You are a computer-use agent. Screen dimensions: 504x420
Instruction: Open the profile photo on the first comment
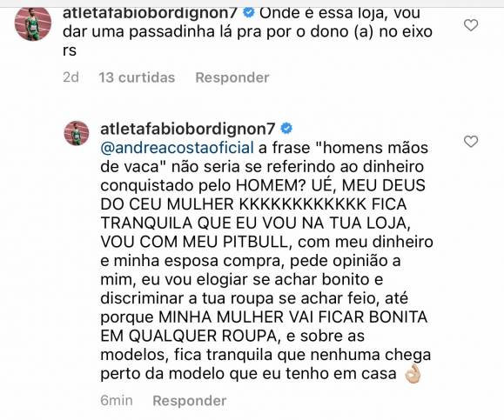pos(33,23)
